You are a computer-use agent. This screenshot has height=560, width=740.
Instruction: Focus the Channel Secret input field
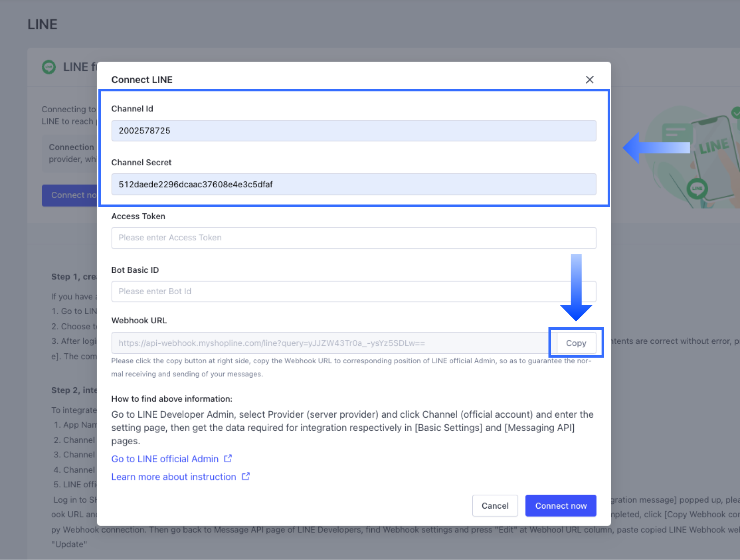(353, 184)
